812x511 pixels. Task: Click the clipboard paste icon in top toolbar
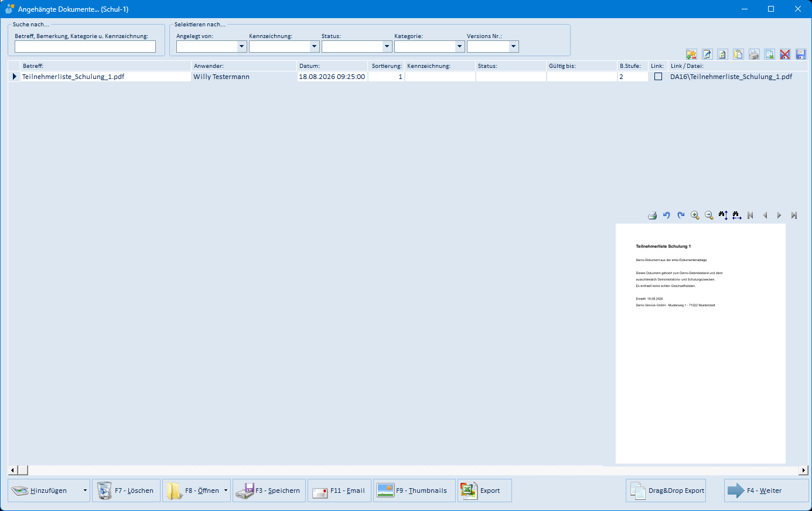click(738, 54)
